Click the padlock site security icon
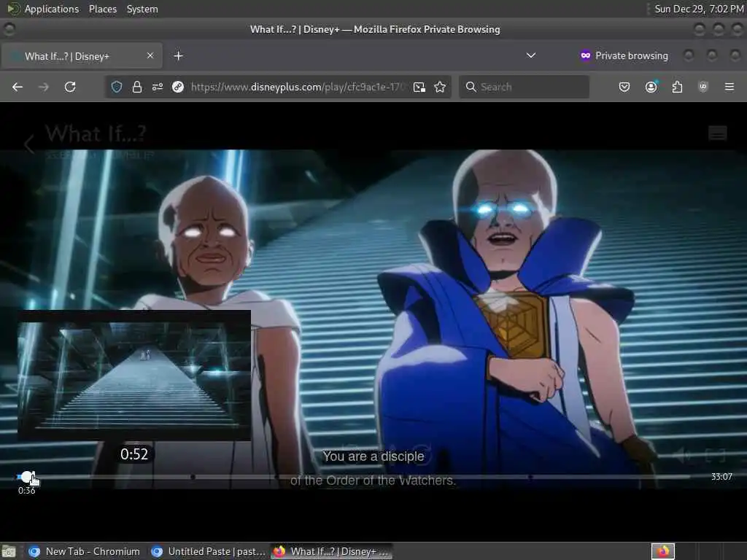This screenshot has width=747, height=560. pos(136,87)
